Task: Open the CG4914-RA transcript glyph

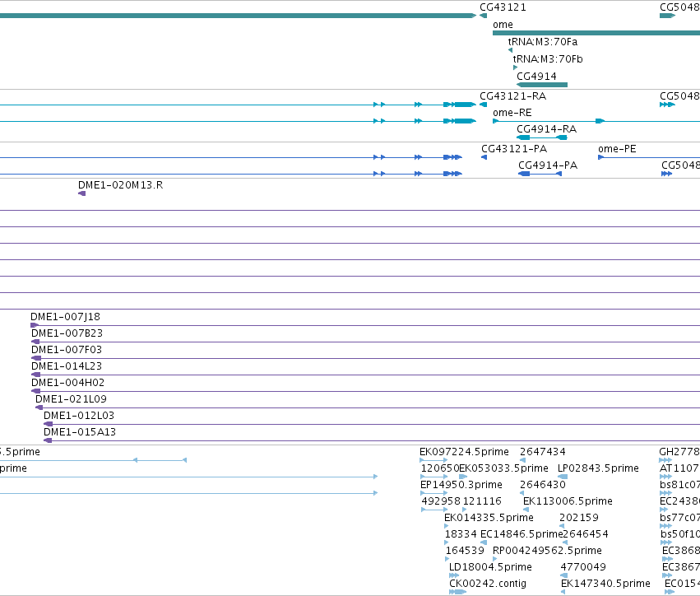Action: [542, 137]
